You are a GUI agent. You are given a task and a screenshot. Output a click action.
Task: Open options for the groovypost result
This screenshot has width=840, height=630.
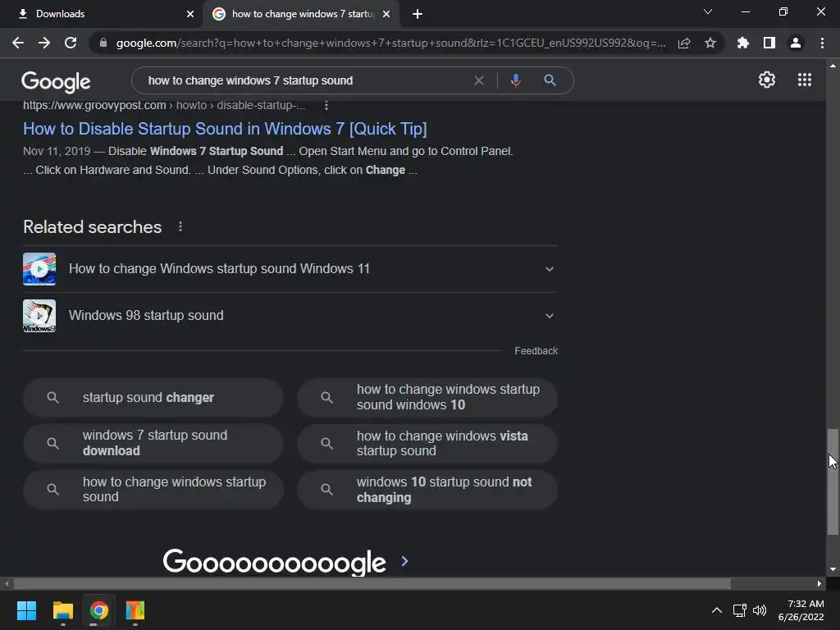[326, 106]
